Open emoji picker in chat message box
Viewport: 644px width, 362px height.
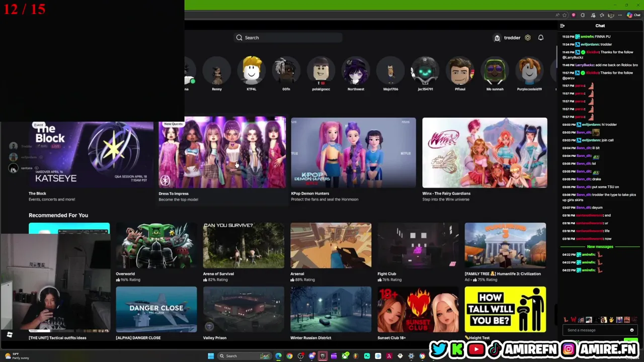tap(632, 330)
